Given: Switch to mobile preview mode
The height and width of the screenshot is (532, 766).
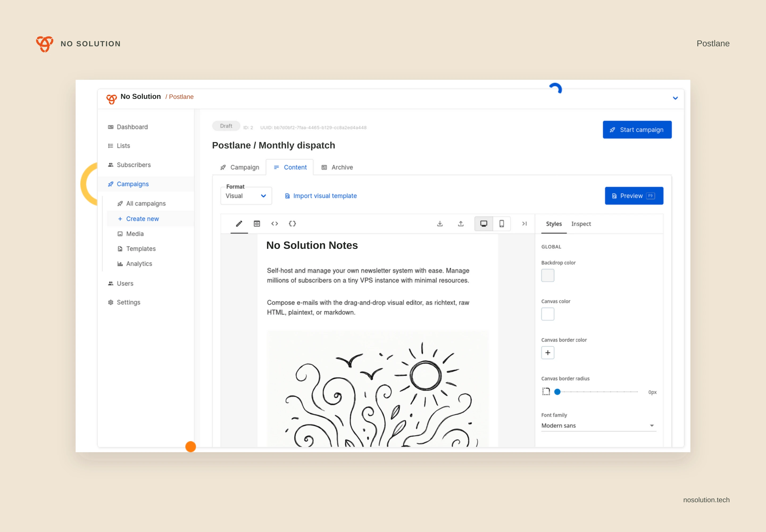Looking at the screenshot, I should (502, 224).
